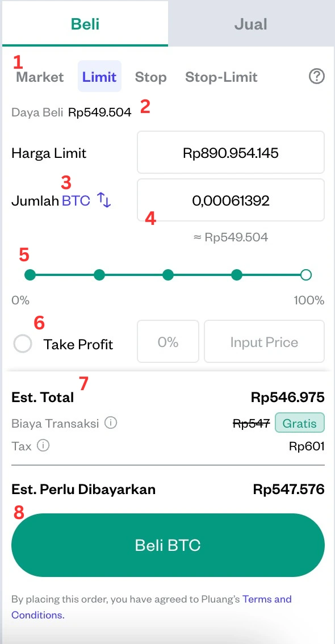The image size is (335, 644).
Task: Select the Stop order type
Action: click(150, 77)
